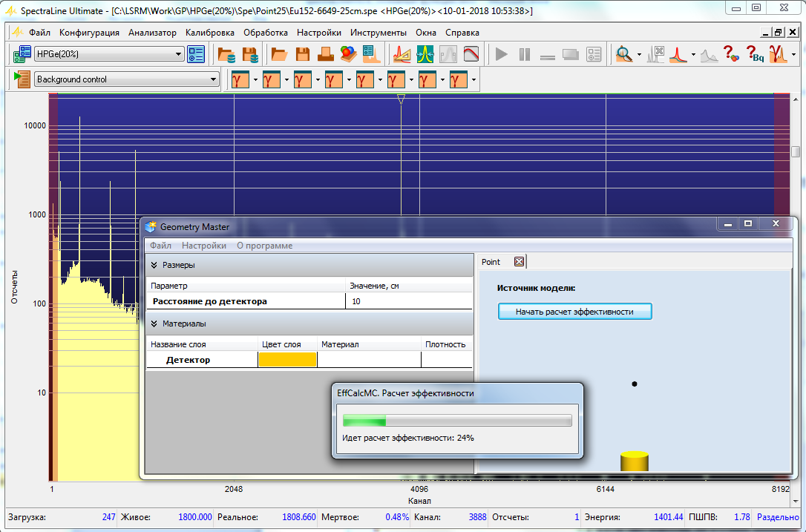
Task: Click the analyzer settings icon beside HPGe dropdown
Action: (196, 54)
